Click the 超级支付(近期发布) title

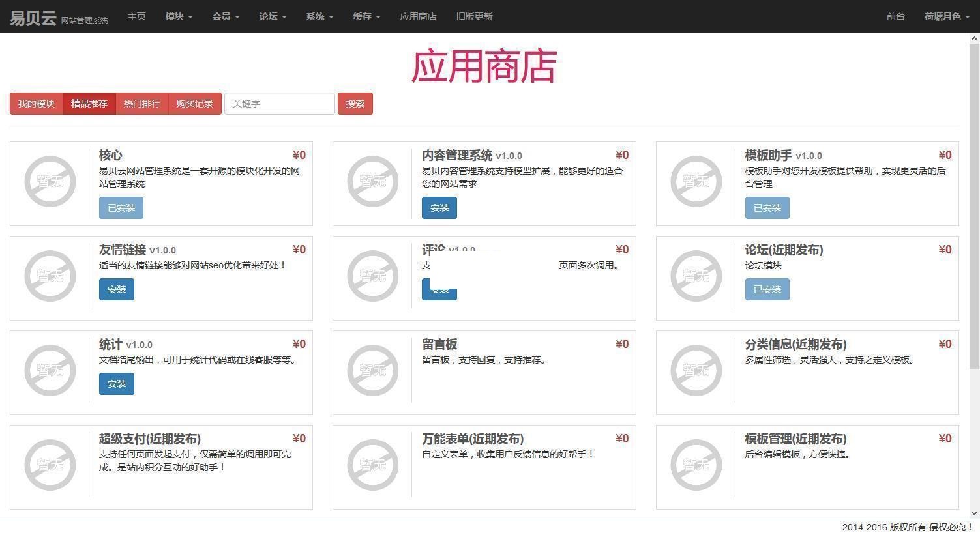pos(150,439)
